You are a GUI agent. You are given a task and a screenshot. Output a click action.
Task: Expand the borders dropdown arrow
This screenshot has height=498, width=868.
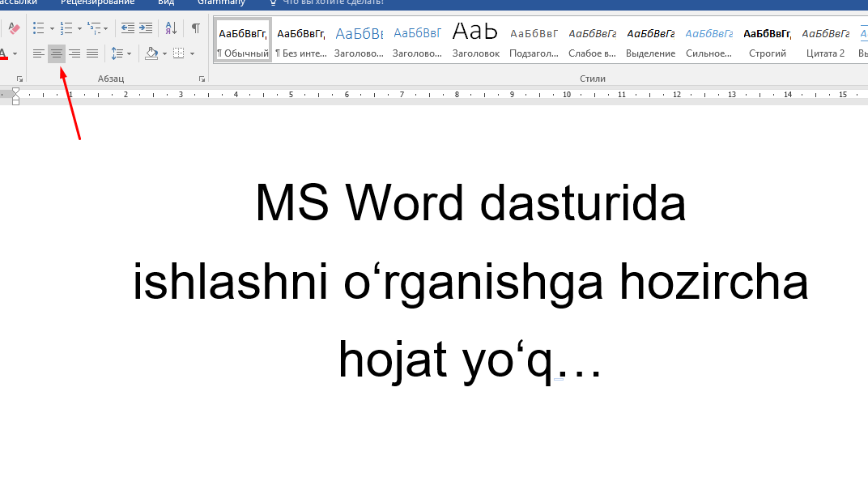coord(192,53)
